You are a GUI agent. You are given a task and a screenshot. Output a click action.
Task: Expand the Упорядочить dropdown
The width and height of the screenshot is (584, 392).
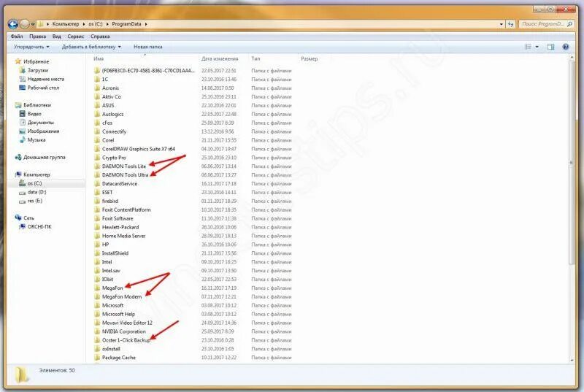pyautogui.click(x=31, y=47)
